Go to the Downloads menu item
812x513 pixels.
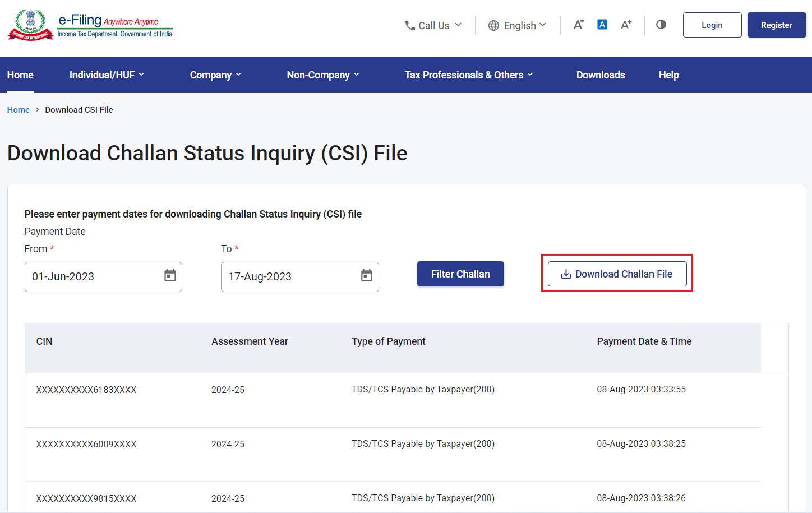(601, 75)
